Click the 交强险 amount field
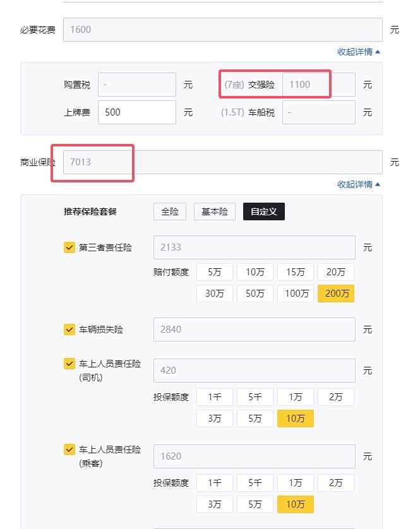The height and width of the screenshot is (529, 420). (318, 84)
